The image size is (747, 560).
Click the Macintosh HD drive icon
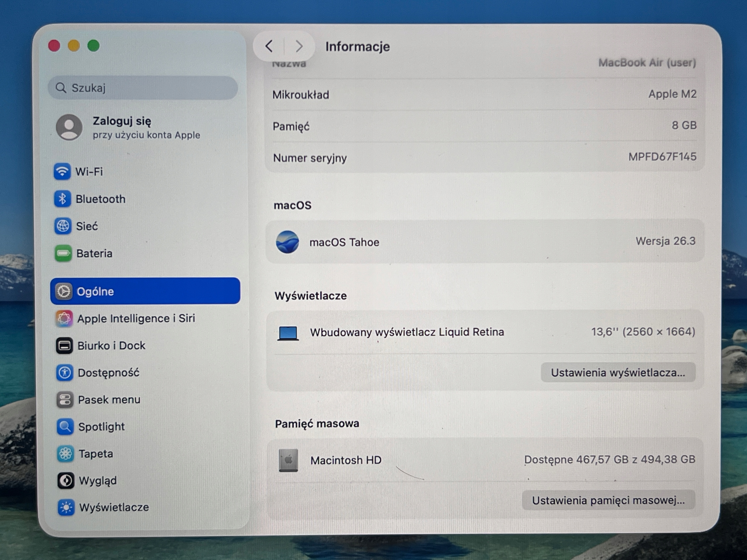click(x=288, y=460)
